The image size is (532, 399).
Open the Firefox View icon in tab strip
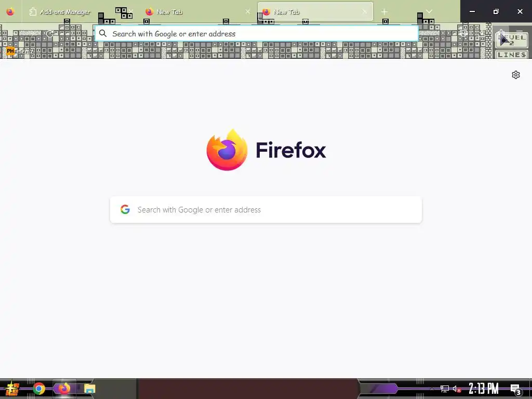(x=10, y=11)
